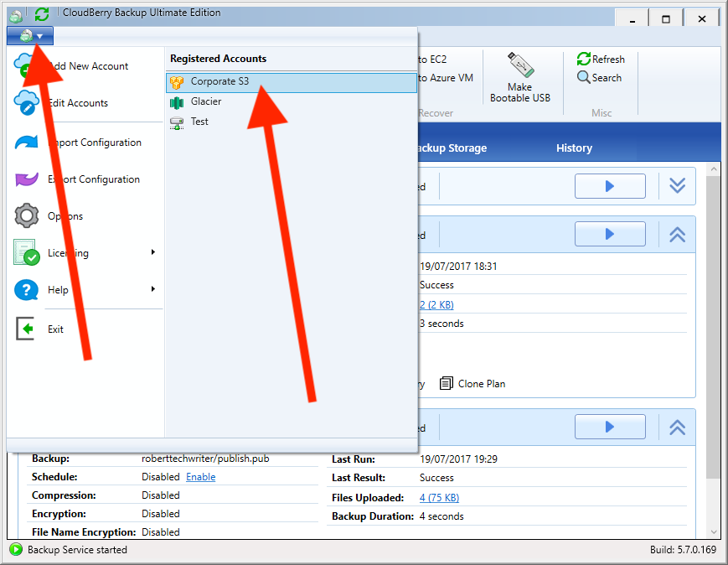Image resolution: width=728 pixels, height=565 pixels.
Task: Click the 'CloudBerry Backup Ultimate Edition' window title
Action: 142,13
